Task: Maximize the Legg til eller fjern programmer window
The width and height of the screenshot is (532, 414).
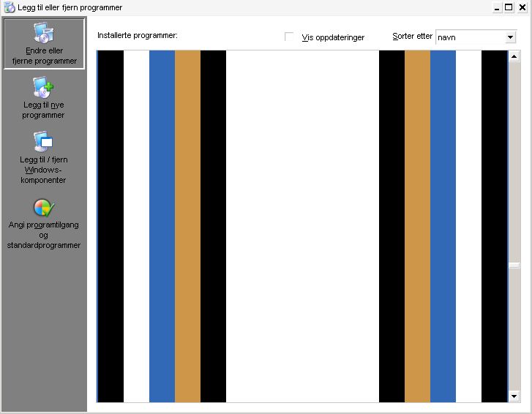Action: [x=509, y=7]
